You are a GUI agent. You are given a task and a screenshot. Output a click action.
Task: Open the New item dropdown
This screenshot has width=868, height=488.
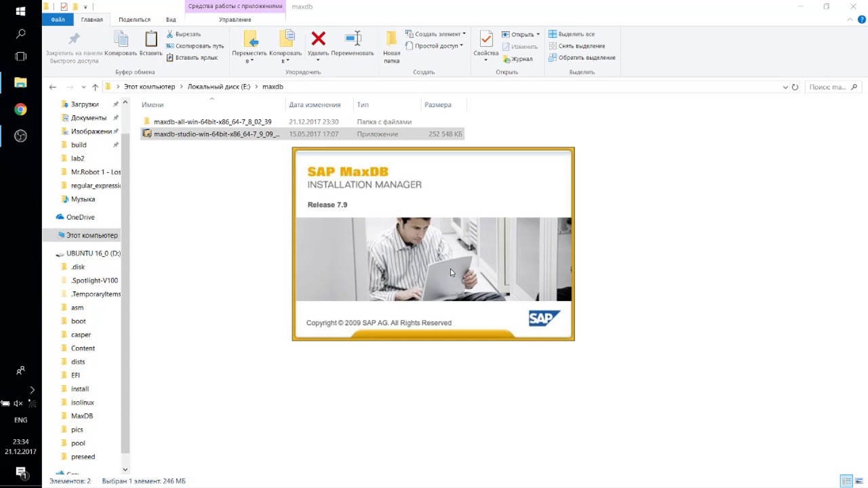[436, 34]
